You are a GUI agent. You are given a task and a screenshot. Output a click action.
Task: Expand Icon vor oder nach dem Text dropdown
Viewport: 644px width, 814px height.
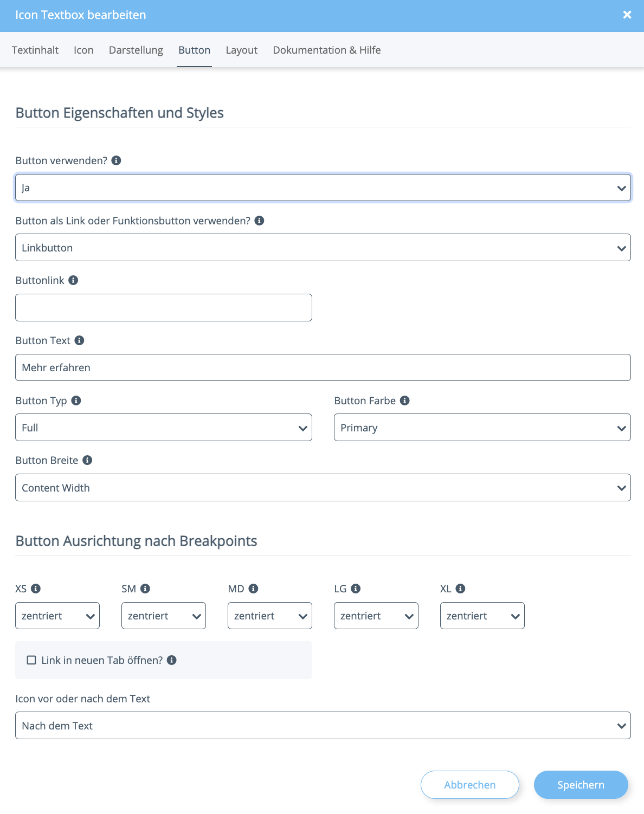coord(323,726)
